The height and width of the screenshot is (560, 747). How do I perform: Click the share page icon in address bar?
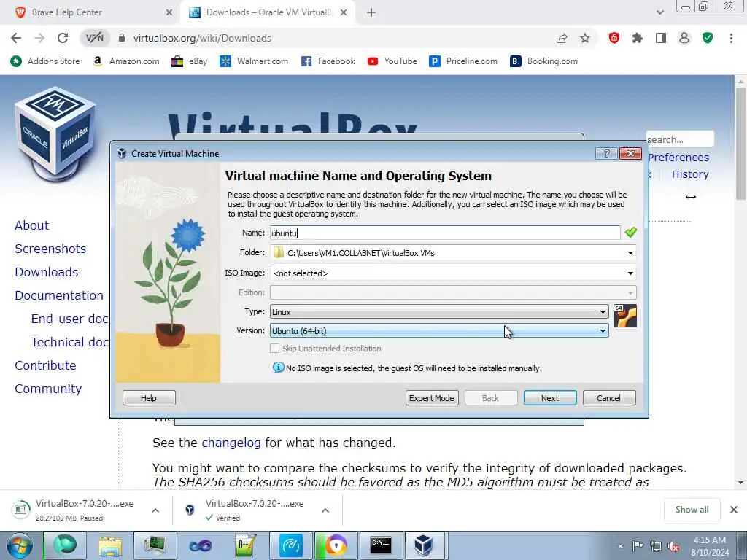point(562,39)
